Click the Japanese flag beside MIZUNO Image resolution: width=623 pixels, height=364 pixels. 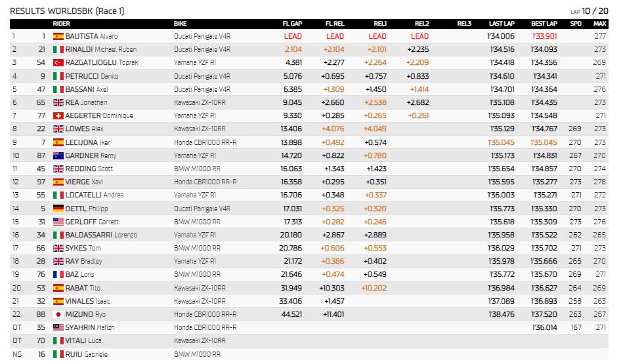tap(58, 314)
